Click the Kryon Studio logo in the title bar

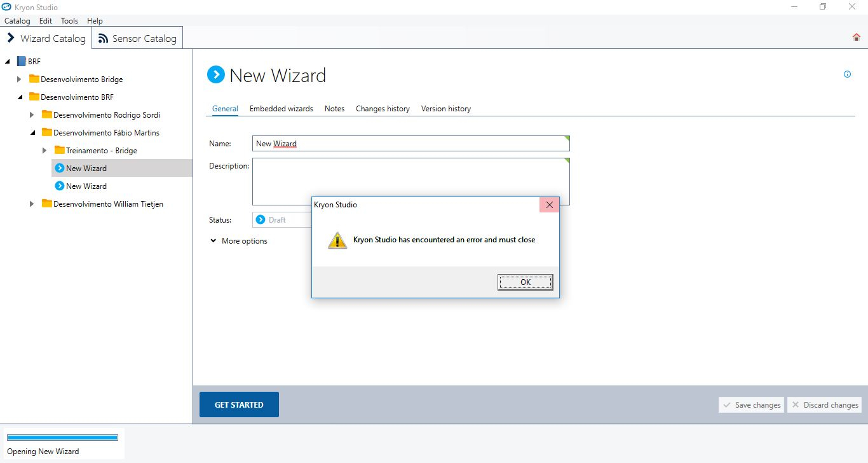pyautogui.click(x=6, y=7)
